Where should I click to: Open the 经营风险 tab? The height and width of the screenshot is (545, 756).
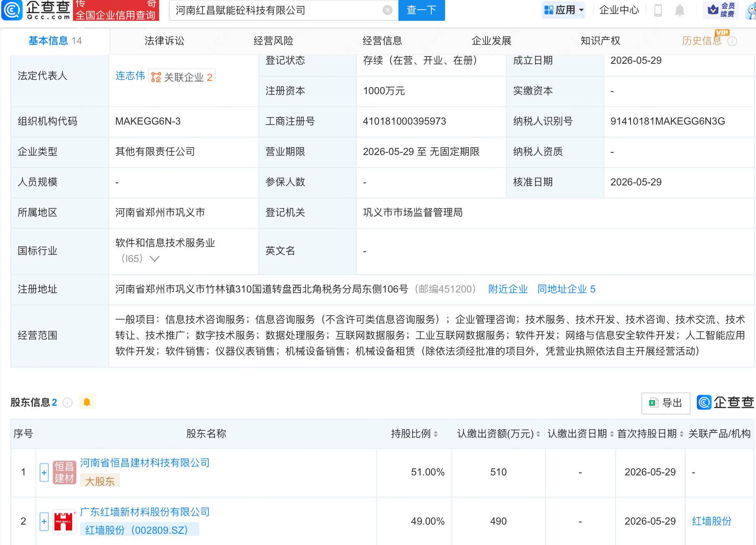(x=273, y=41)
